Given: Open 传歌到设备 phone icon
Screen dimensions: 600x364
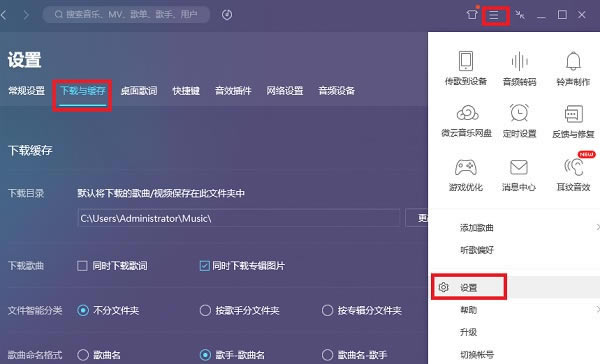Looking at the screenshot, I should [466, 61].
